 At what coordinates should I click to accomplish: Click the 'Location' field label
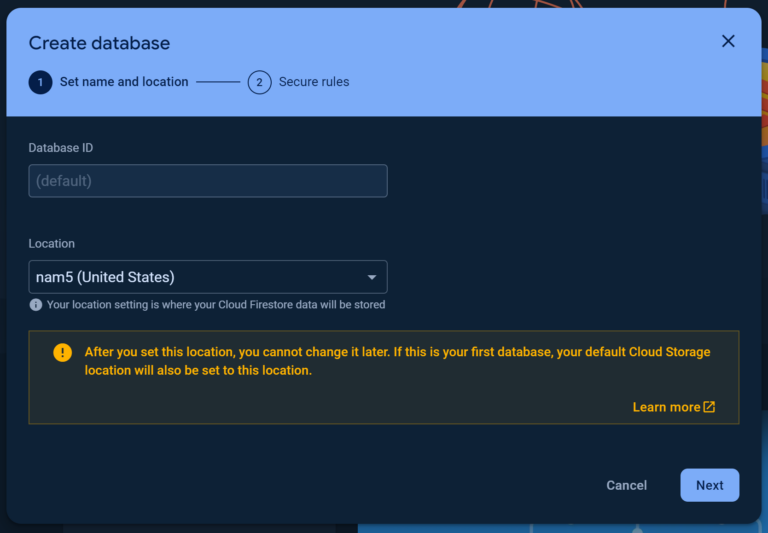click(52, 243)
